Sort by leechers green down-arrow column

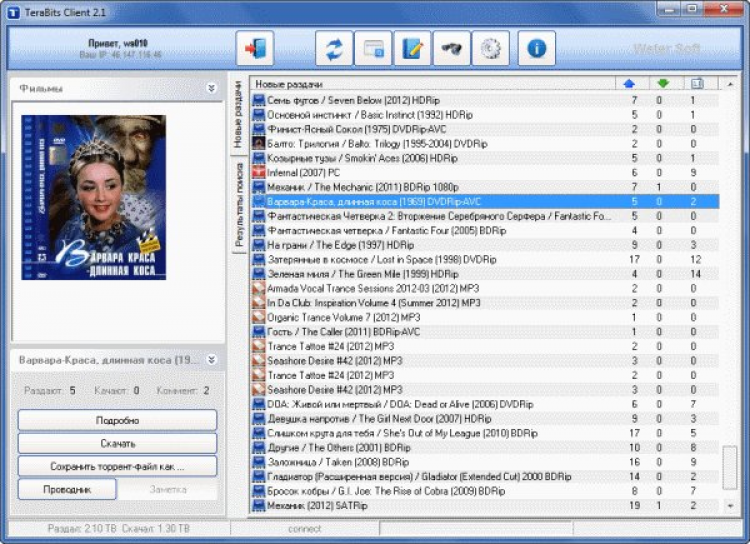click(662, 84)
